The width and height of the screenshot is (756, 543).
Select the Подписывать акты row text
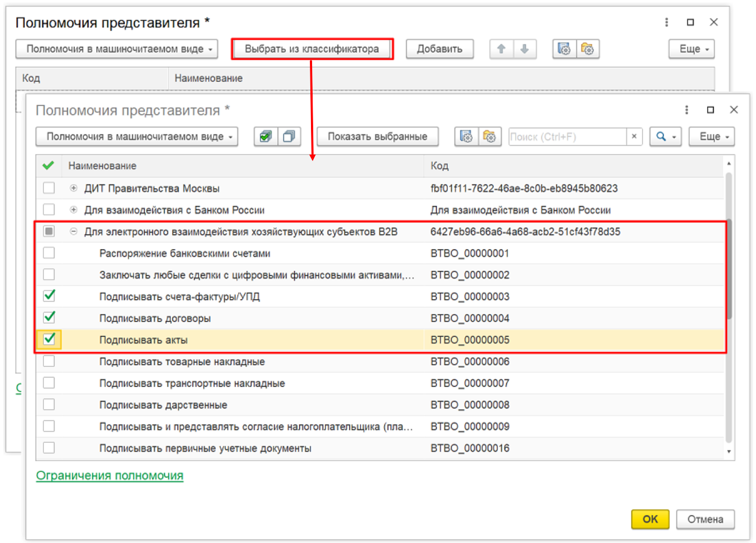click(x=144, y=340)
